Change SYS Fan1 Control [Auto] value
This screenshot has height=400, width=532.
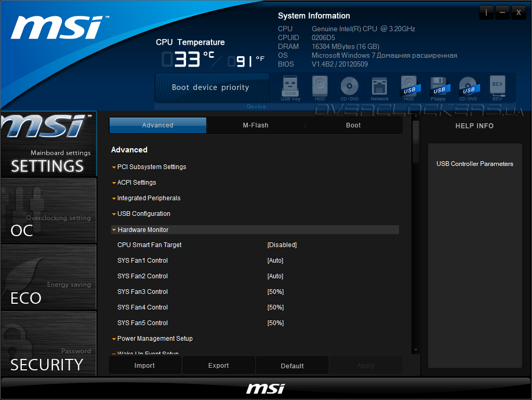275,261
